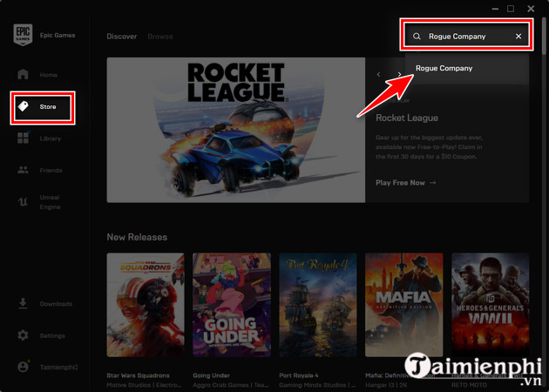Click the account avatar icon
The height and width of the screenshot is (392, 549).
click(x=23, y=367)
